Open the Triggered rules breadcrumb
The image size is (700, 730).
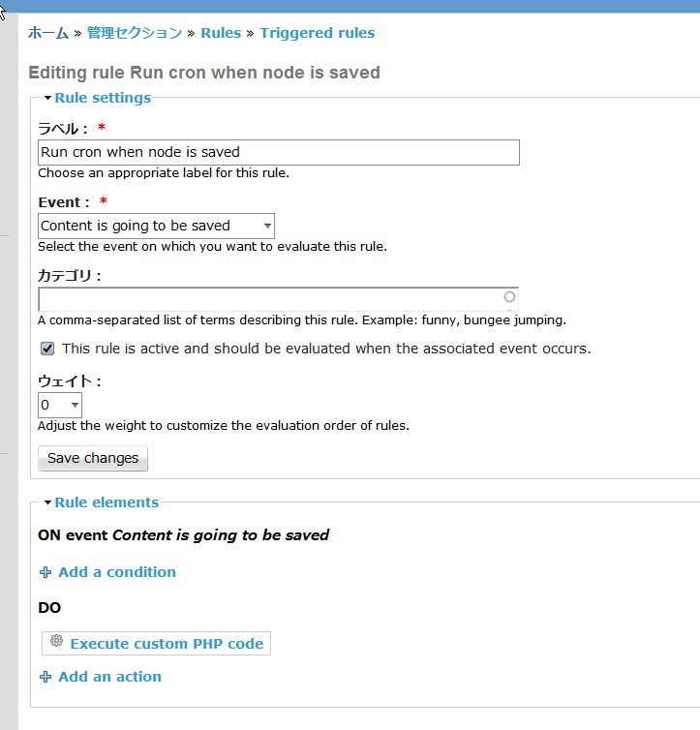point(317,33)
